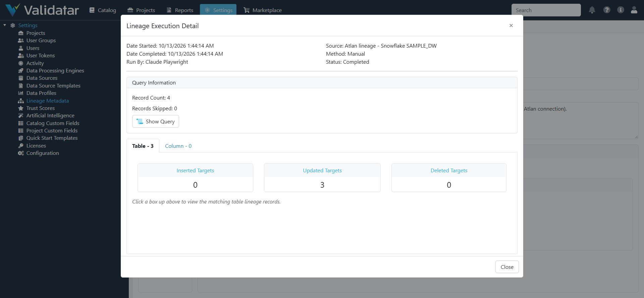Click the Search input field

click(546, 10)
